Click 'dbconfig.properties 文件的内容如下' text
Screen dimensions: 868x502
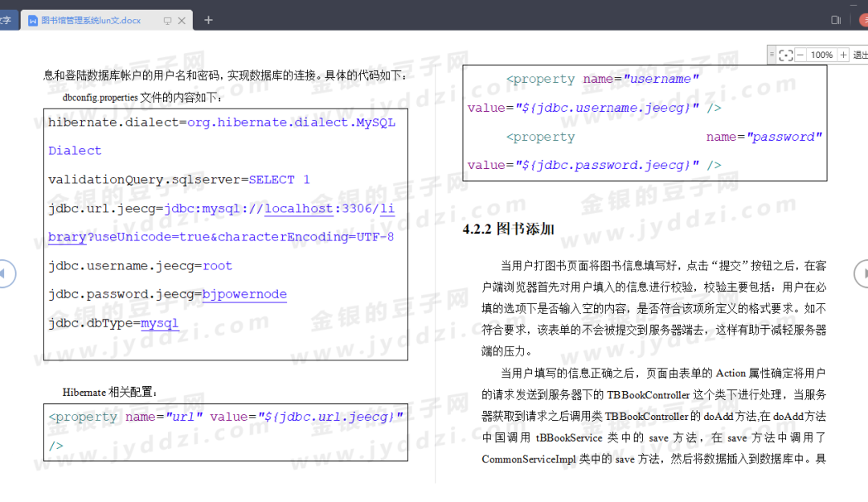[142, 98]
